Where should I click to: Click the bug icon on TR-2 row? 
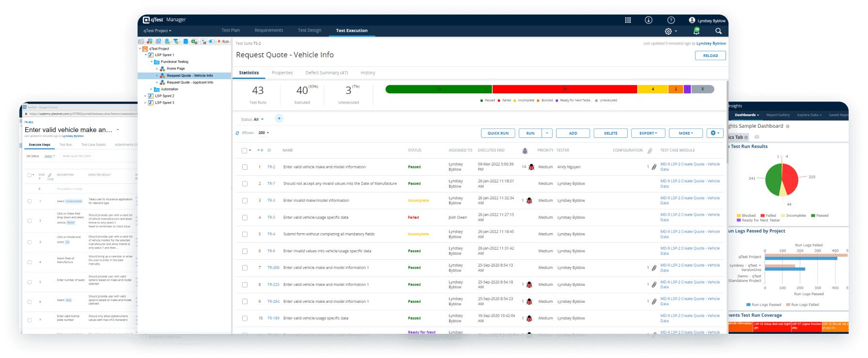pos(531,167)
